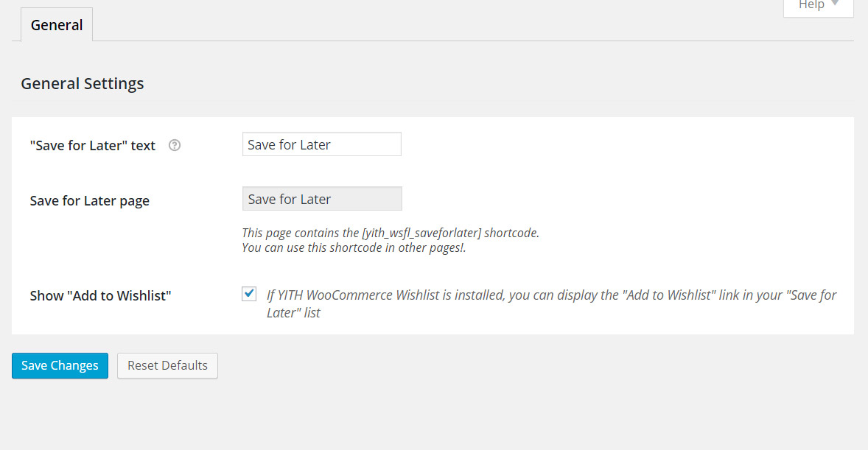Toggle the Show "Add to Wishlist" checkbox
This screenshot has height=450, width=868.
click(249, 294)
